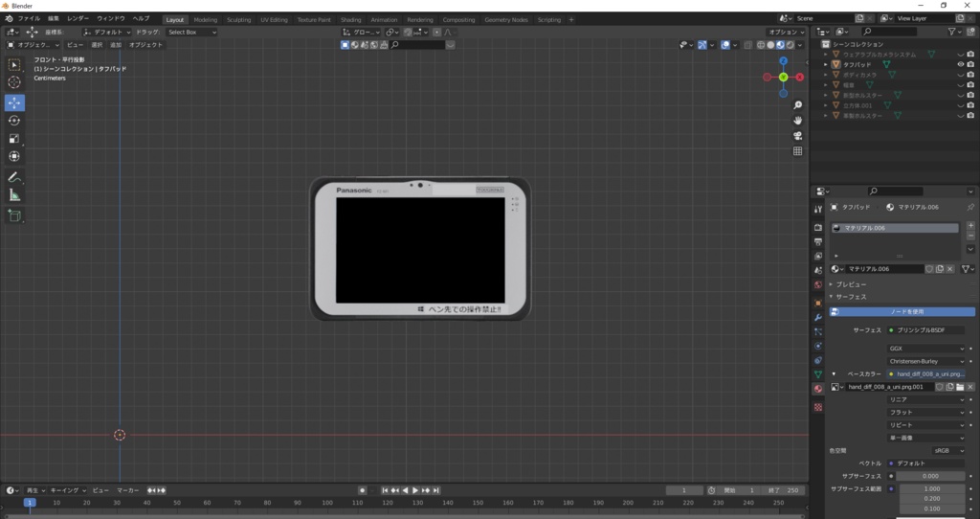Jump to the timeline end frame button
The image size is (980, 519).
pyautogui.click(x=436, y=490)
